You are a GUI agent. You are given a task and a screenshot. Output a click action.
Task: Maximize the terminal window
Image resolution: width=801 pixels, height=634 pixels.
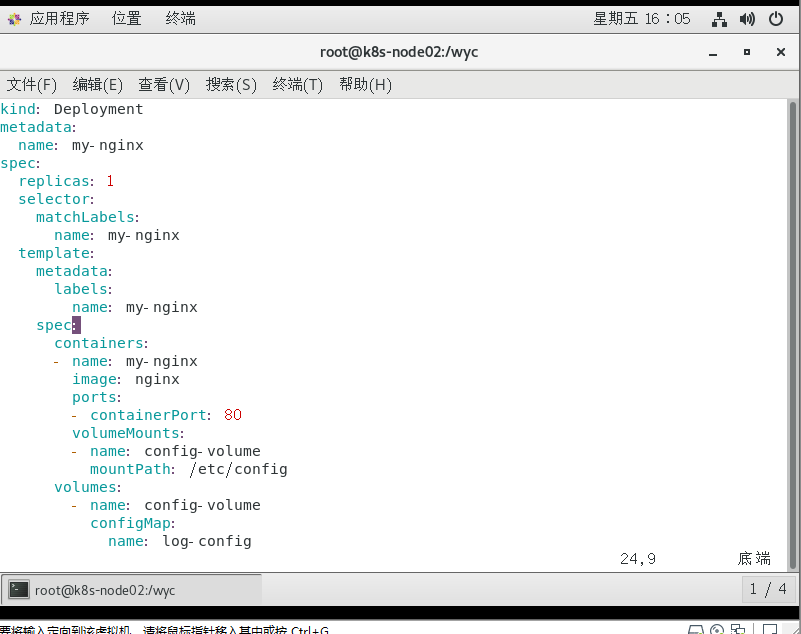(x=747, y=52)
